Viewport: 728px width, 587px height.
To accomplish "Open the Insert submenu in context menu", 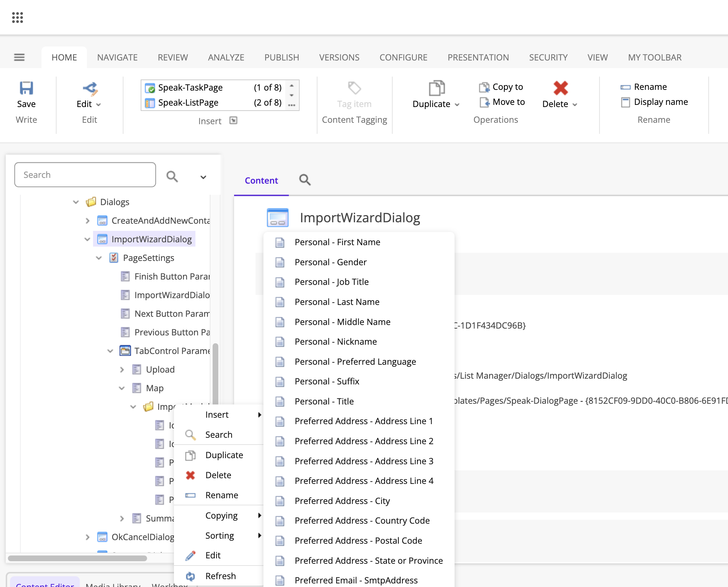I will [219, 415].
